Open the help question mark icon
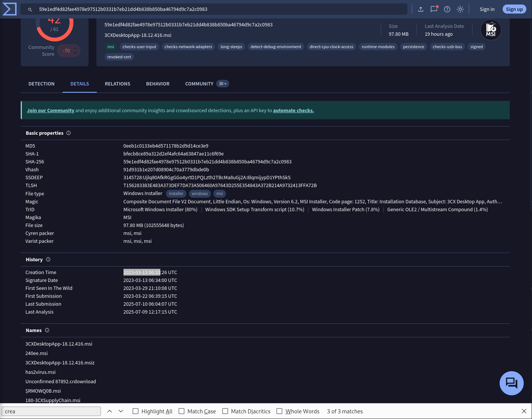 (447, 9)
